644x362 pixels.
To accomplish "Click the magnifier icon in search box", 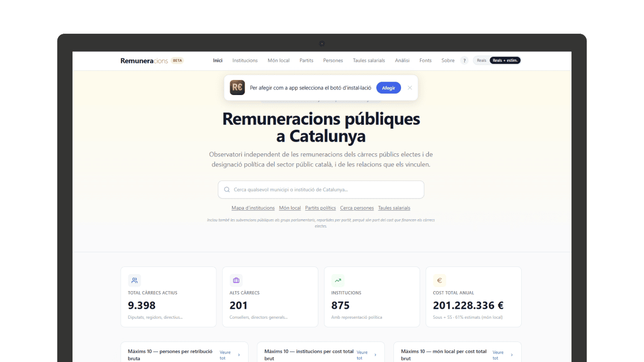I will (x=227, y=190).
